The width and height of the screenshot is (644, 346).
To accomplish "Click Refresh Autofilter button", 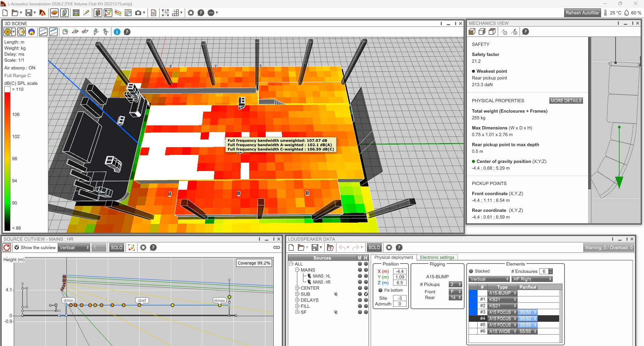I will click(582, 13).
